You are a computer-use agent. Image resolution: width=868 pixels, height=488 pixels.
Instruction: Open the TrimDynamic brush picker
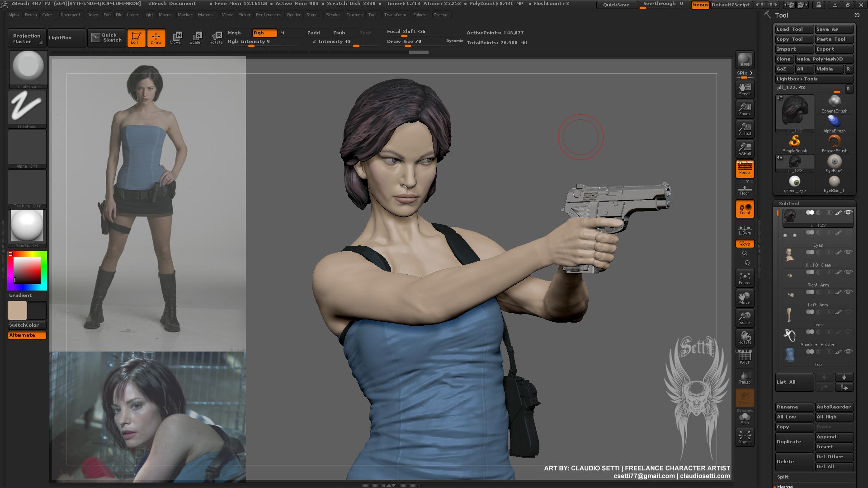[x=28, y=70]
